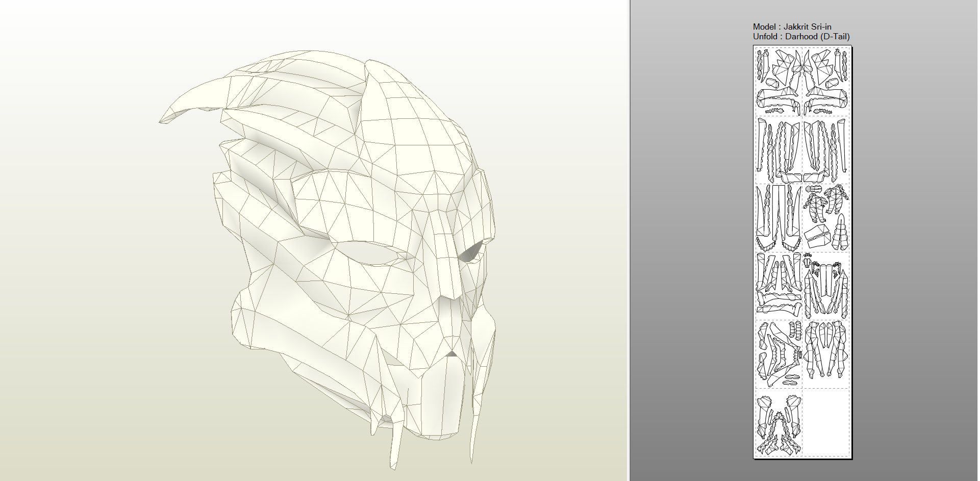Select the third-row left pattern page
The height and width of the screenshot is (481, 980).
[779, 218]
